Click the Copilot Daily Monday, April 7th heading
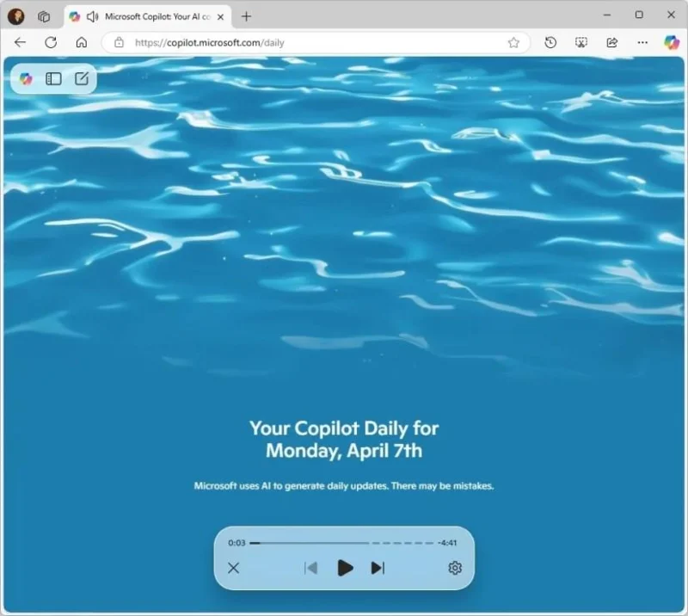 [x=344, y=440]
